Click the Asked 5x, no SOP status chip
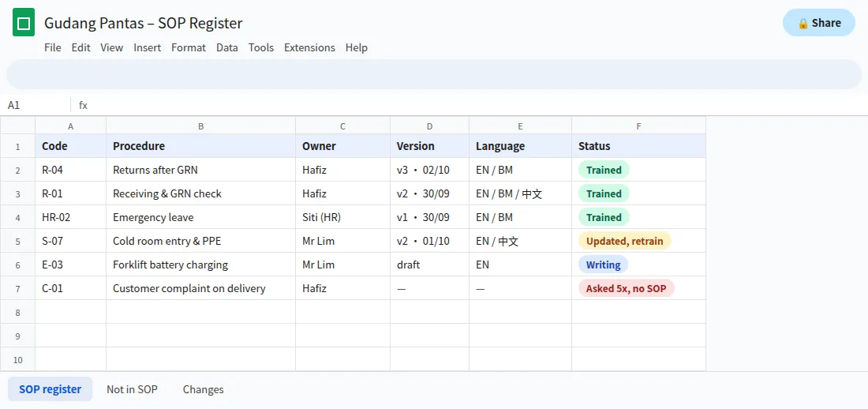This screenshot has height=409, width=868. point(627,288)
